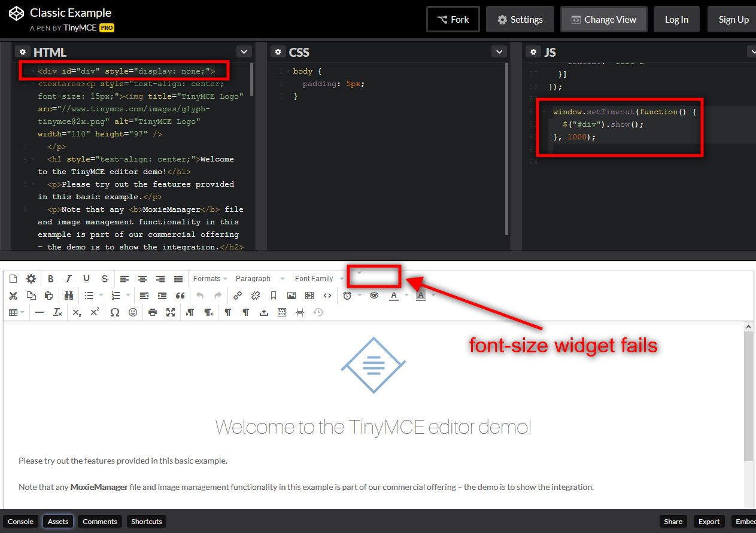The image size is (756, 533).
Task: Toggle Strikethrough formatting
Action: click(105, 279)
